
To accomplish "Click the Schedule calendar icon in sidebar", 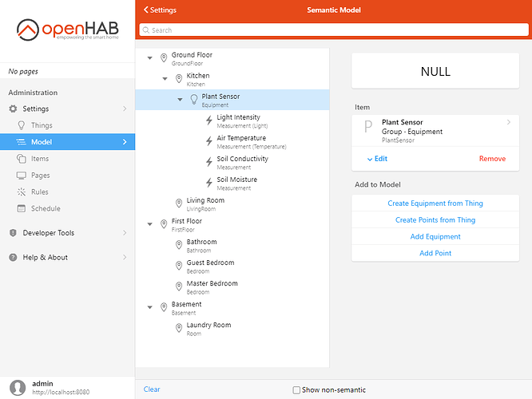I will pos(22,208).
